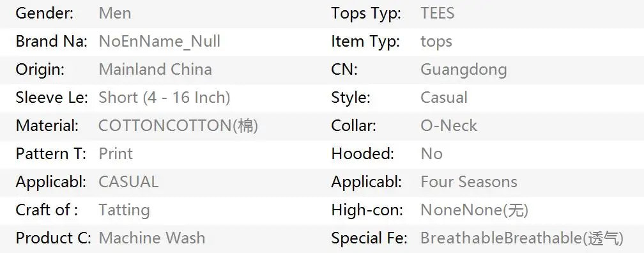Select the NoneNone high-concerned chemical value

click(x=474, y=210)
